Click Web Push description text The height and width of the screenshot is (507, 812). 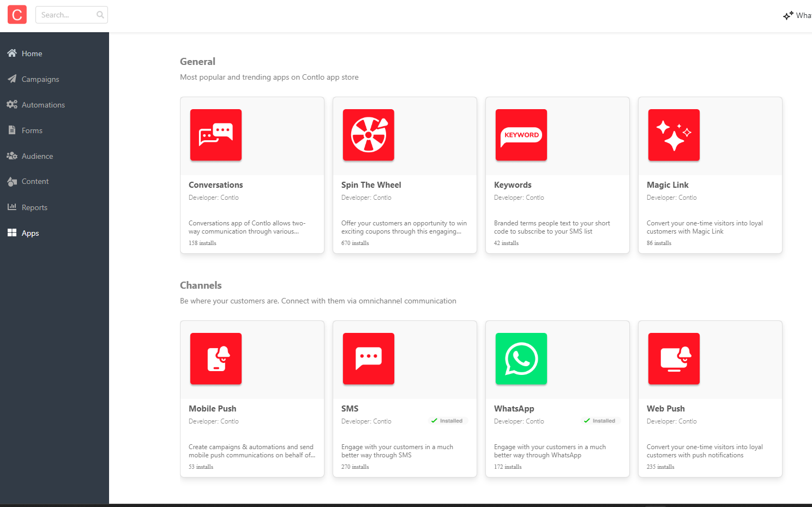point(705,451)
